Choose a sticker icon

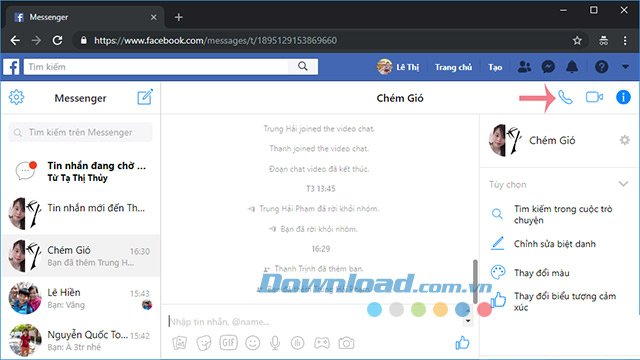pos(204,343)
